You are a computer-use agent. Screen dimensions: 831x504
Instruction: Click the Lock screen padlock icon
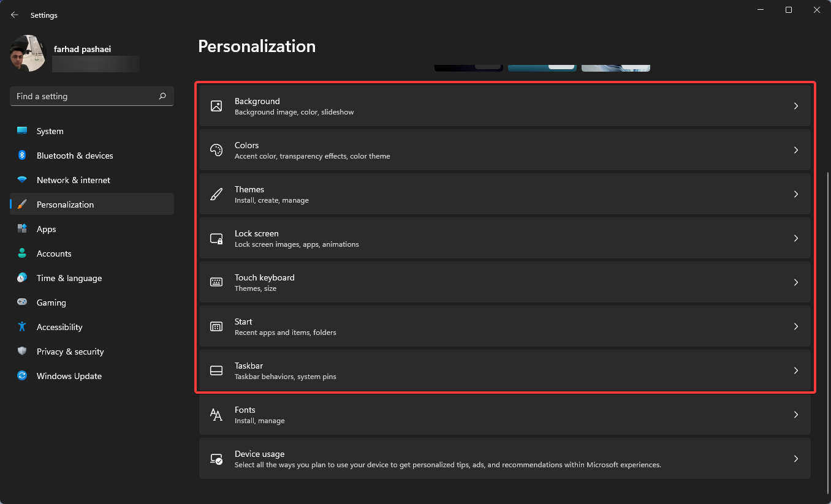coord(216,238)
